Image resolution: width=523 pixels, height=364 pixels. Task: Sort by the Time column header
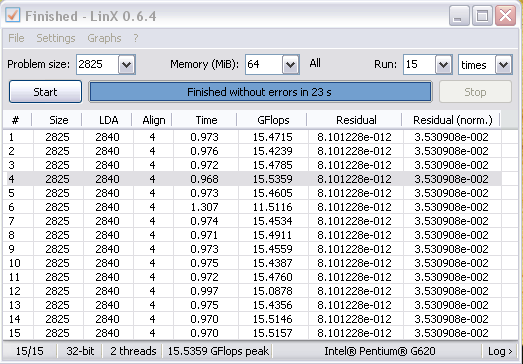click(x=205, y=120)
